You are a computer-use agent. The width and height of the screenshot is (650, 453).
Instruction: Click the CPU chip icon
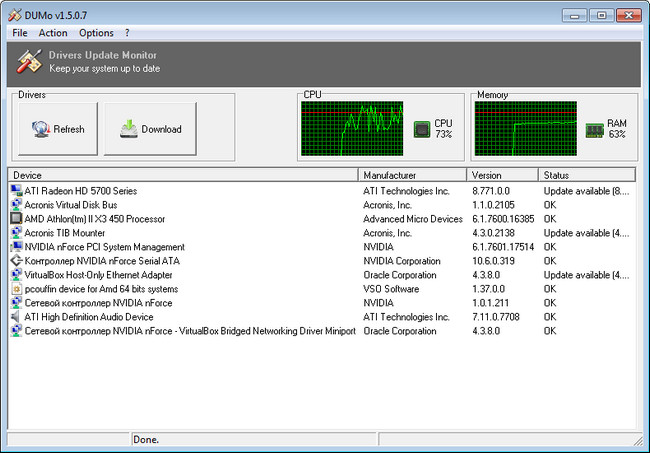[x=422, y=128]
